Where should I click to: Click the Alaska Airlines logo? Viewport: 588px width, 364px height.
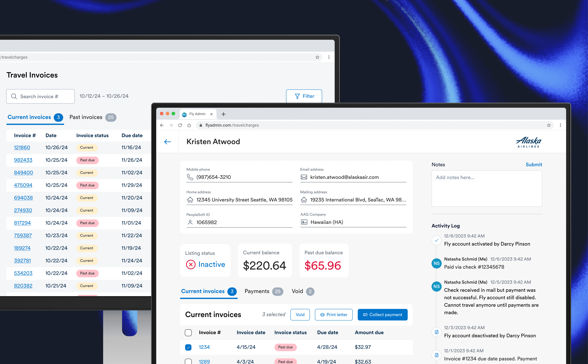(529, 142)
